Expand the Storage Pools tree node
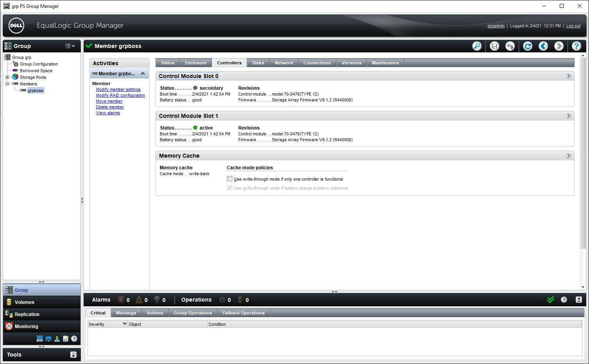Image resolution: width=589 pixels, height=364 pixels. pos(7,77)
